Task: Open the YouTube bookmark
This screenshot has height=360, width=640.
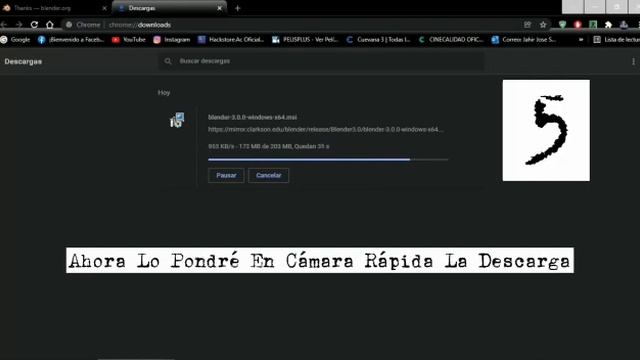Action: [x=129, y=40]
